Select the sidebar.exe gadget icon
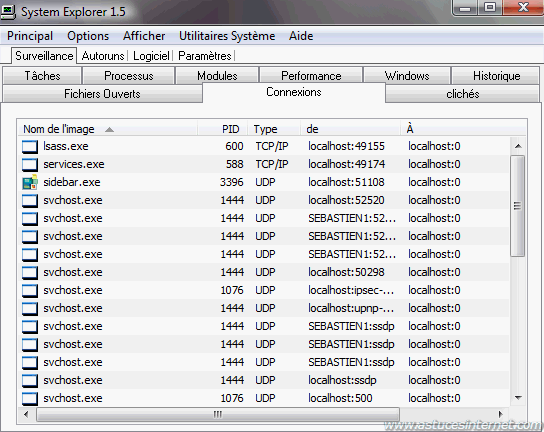Viewport: 544px width, 432px height. pos(30,183)
